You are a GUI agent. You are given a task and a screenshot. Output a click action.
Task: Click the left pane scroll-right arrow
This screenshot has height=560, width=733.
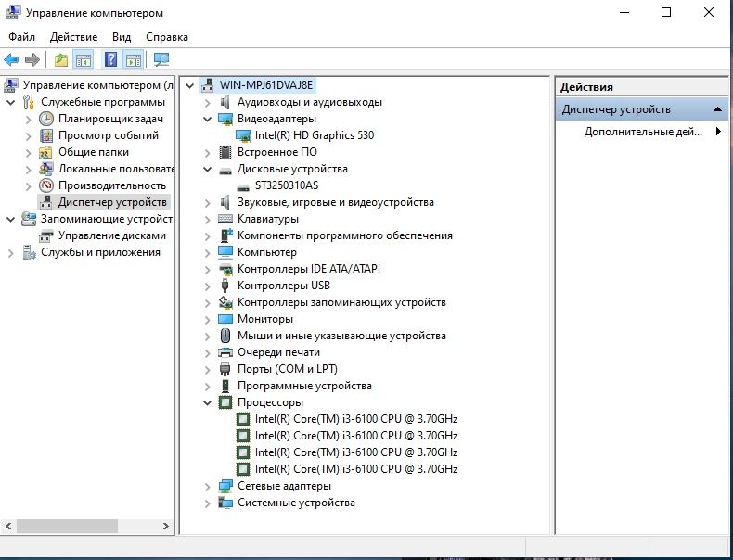166,526
